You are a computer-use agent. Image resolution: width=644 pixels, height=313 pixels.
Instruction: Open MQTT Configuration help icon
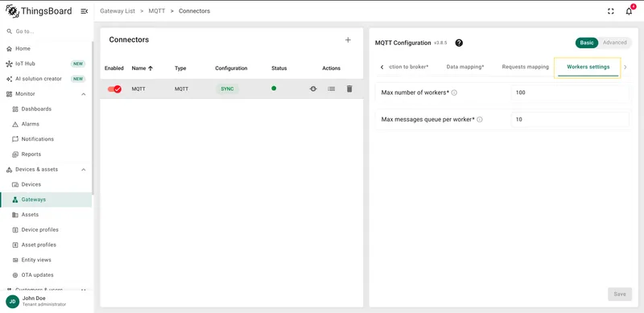tap(459, 43)
